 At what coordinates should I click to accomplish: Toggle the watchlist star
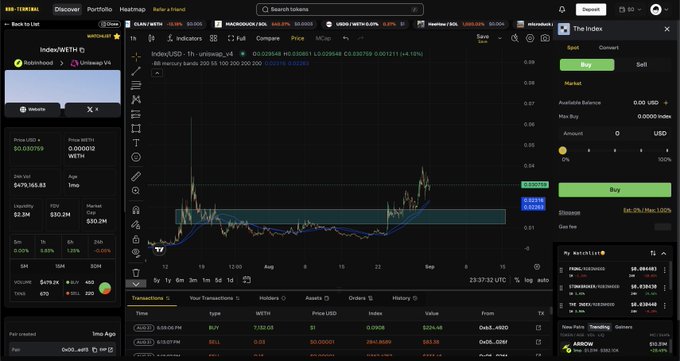coord(117,36)
